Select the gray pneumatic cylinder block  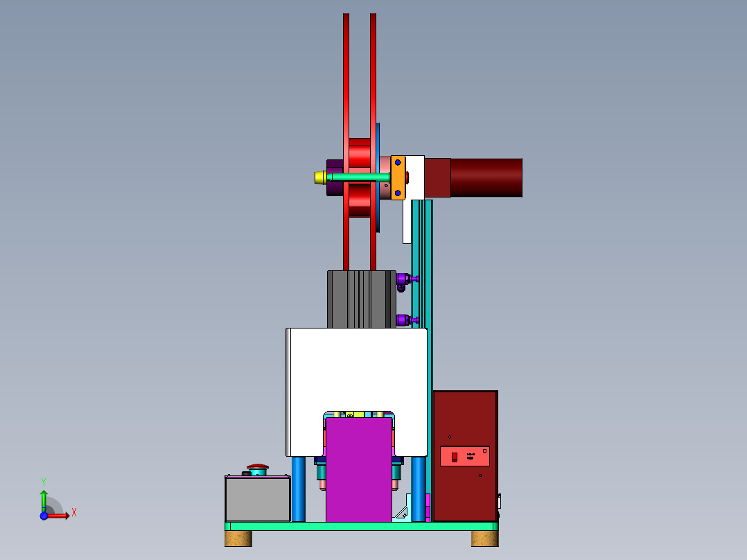coord(362,299)
